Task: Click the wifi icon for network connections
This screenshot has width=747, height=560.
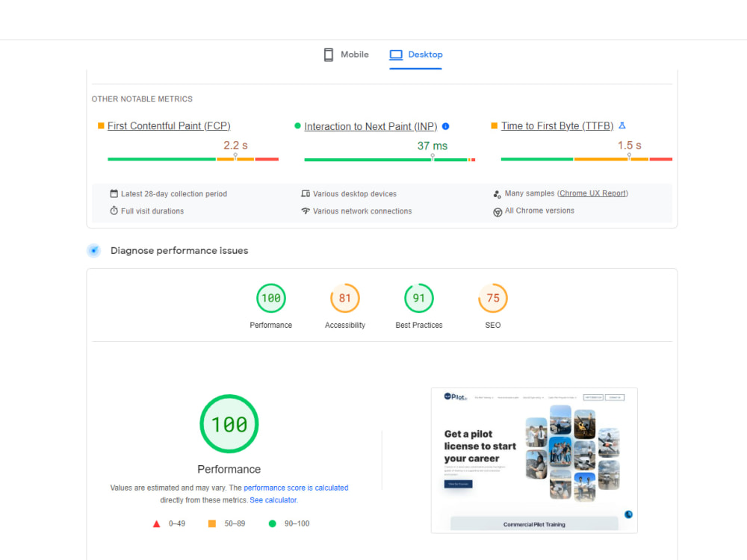Action: 306,211
